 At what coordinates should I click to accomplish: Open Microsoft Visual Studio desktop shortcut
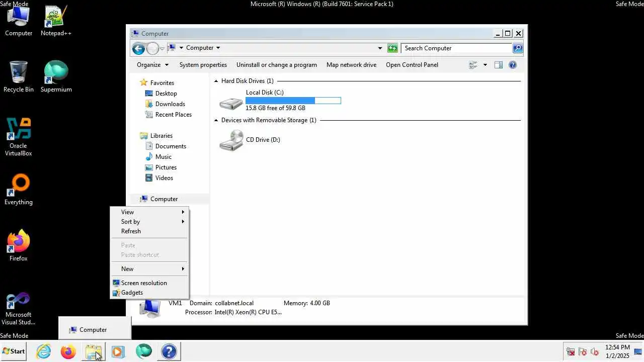tap(19, 309)
